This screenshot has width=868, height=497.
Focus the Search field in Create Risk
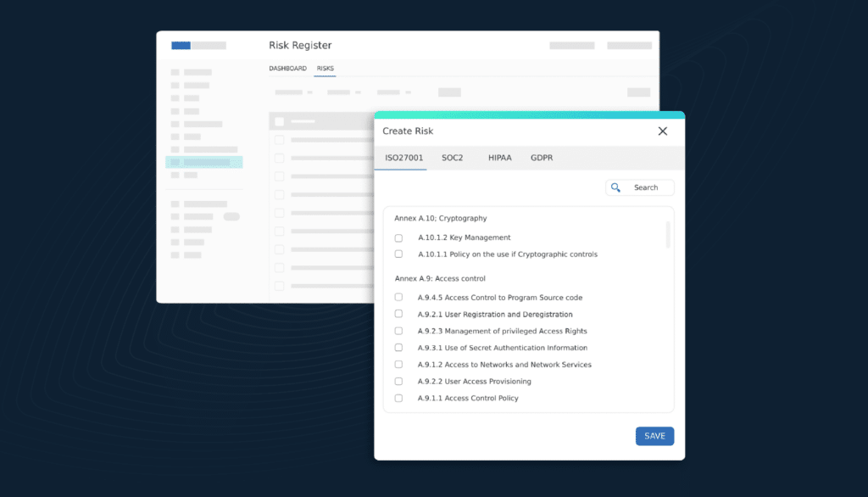click(x=640, y=187)
